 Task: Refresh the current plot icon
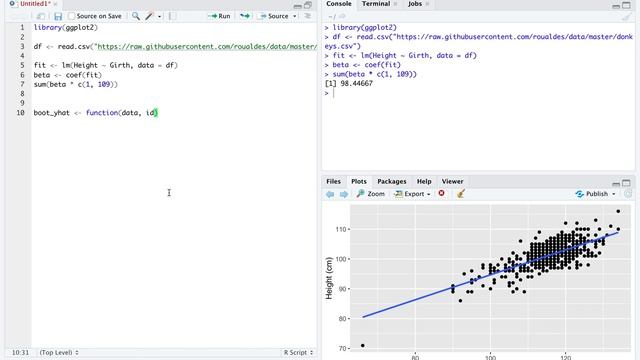(628, 194)
